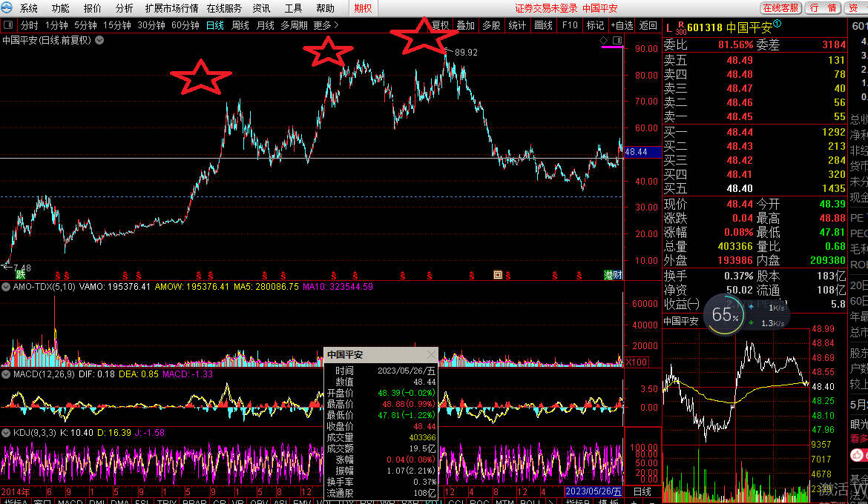Select the 30分钟 period

pyautogui.click(x=151, y=25)
